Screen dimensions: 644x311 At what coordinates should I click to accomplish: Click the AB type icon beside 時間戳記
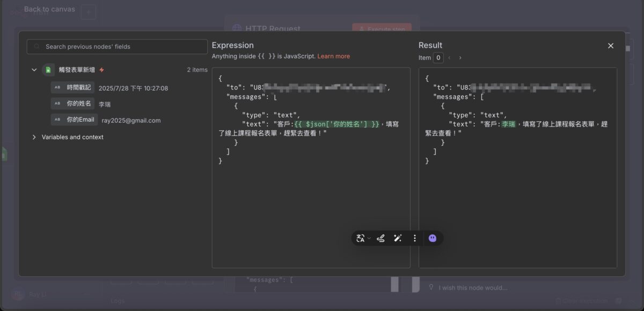click(x=57, y=87)
